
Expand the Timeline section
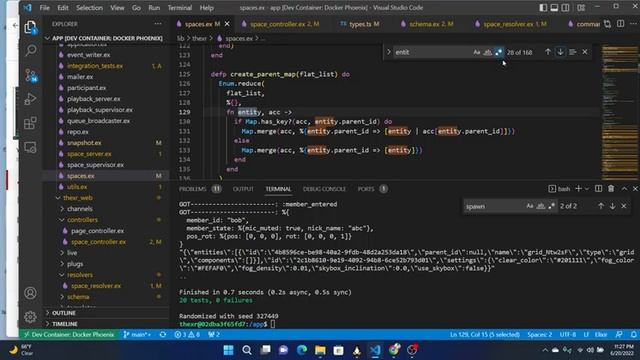pos(64,324)
